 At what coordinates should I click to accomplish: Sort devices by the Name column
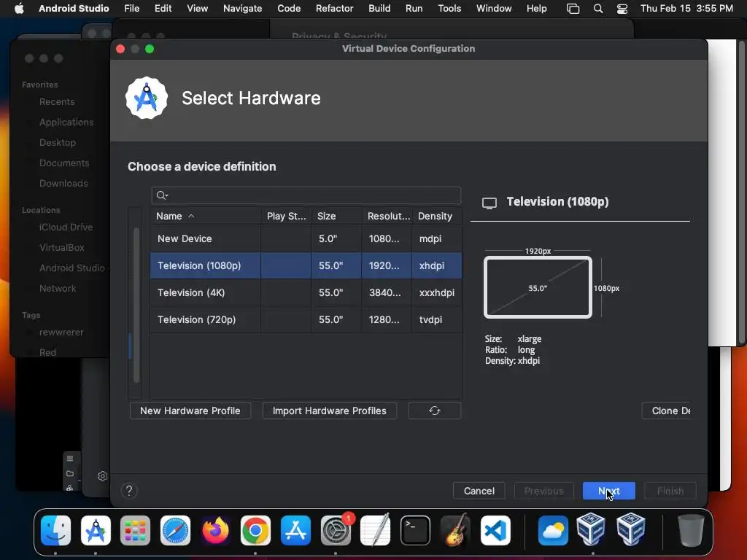(x=206, y=216)
